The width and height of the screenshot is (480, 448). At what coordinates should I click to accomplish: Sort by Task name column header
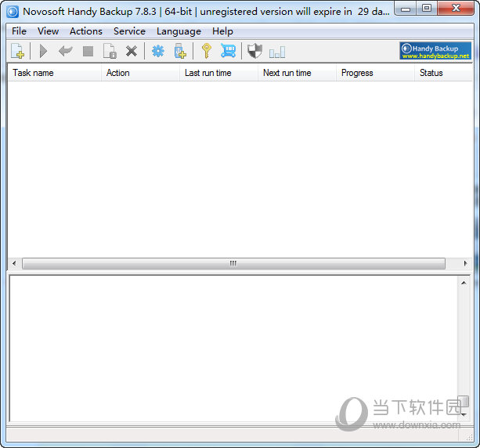click(54, 73)
